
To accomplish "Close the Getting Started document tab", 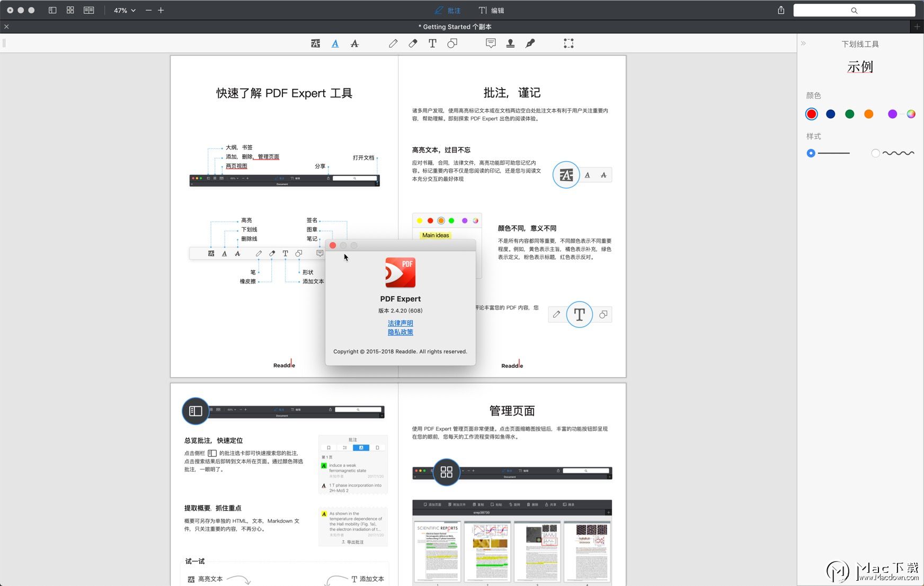I will tap(6, 26).
